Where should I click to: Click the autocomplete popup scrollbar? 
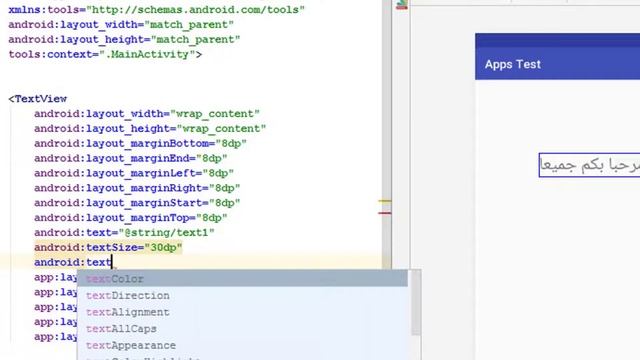tap(416, 303)
